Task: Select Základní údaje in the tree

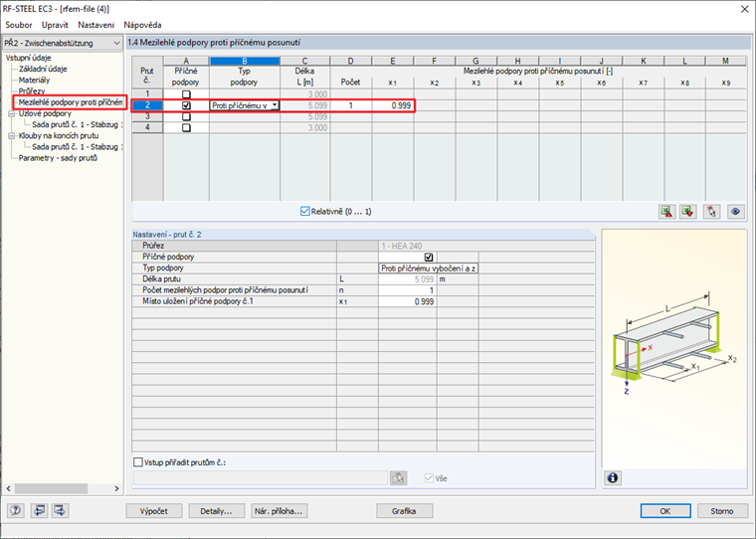Action: point(43,69)
